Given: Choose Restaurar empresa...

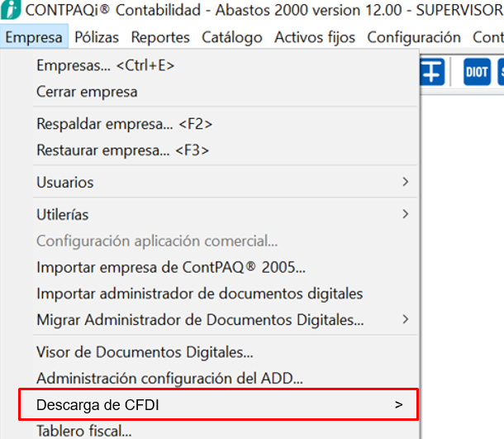Looking at the screenshot, I should [122, 150].
